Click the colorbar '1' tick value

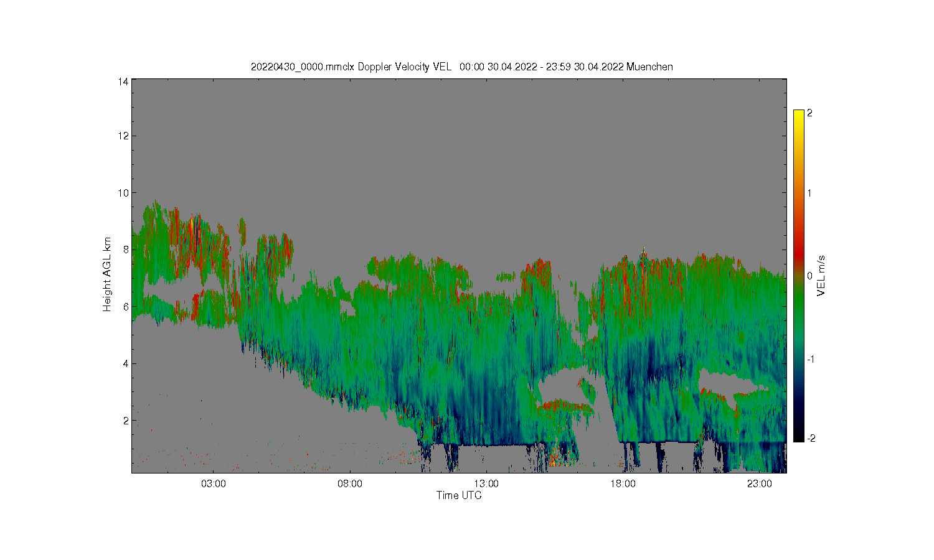pyautogui.click(x=809, y=193)
